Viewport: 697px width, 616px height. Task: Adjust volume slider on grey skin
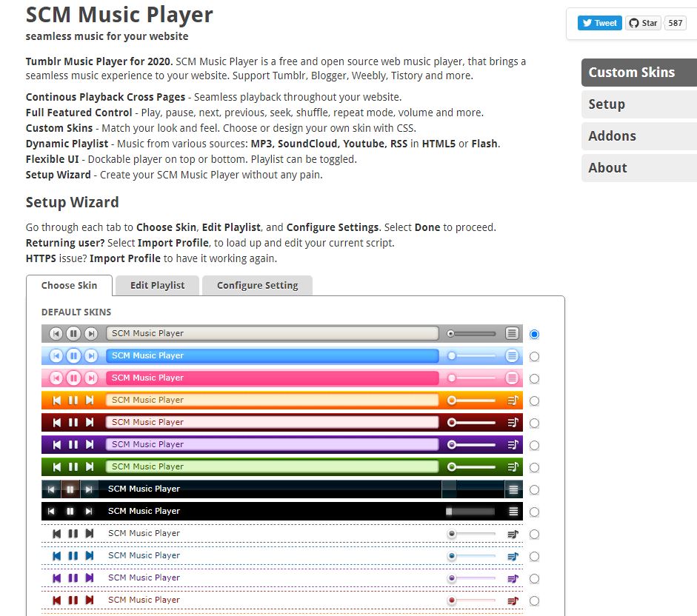tap(471, 333)
